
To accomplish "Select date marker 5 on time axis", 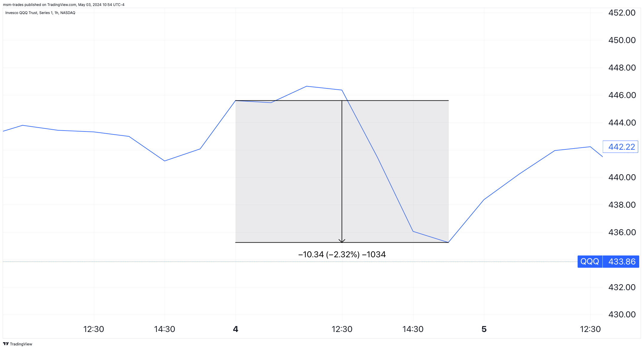I will (484, 329).
